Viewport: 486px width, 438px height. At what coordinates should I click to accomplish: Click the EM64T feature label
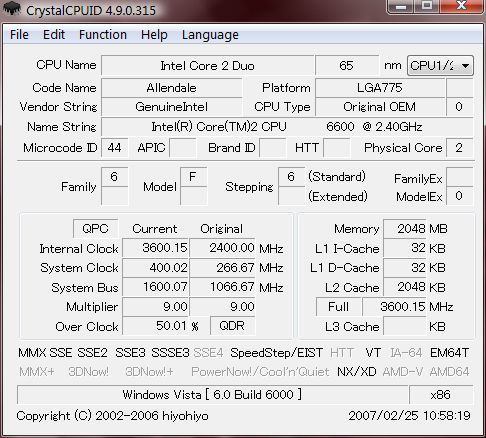pyautogui.click(x=450, y=353)
